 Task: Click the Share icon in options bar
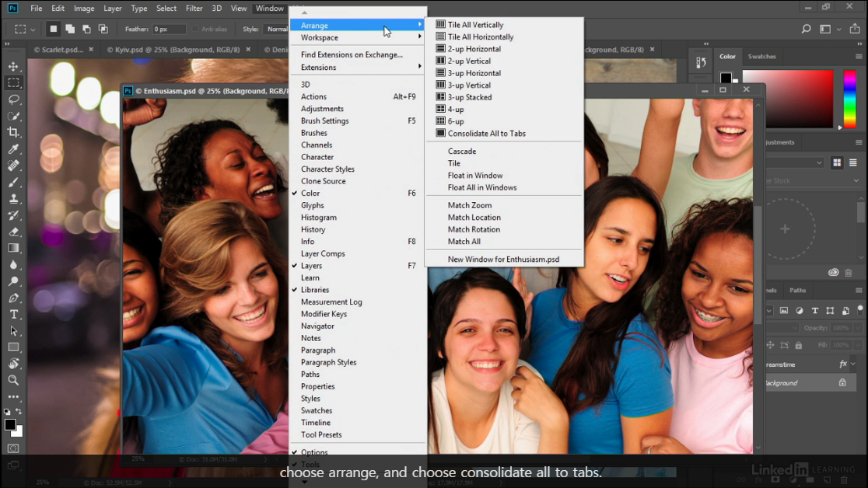click(855, 29)
